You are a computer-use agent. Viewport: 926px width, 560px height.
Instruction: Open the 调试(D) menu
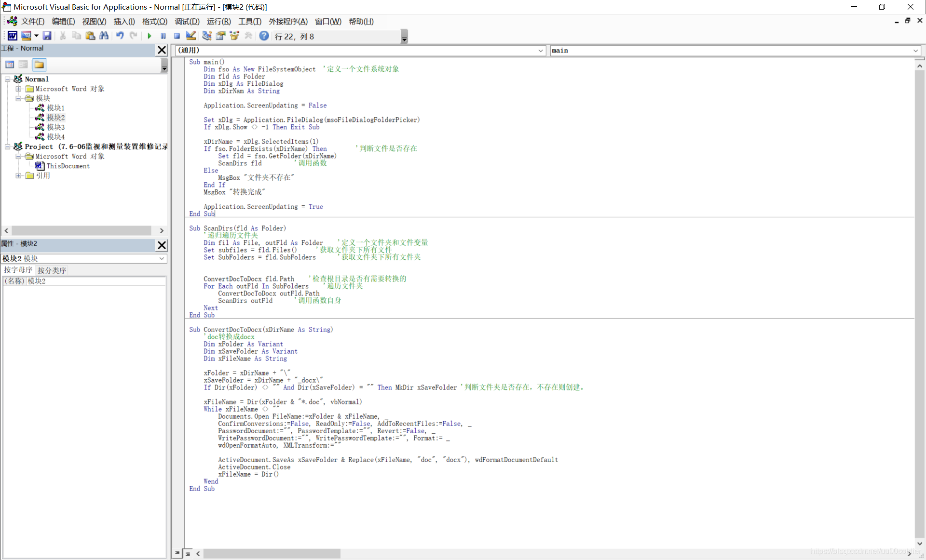pos(187,22)
